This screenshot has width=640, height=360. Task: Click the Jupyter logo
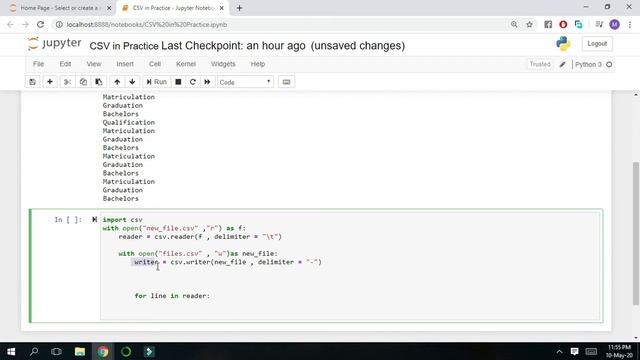point(54,44)
